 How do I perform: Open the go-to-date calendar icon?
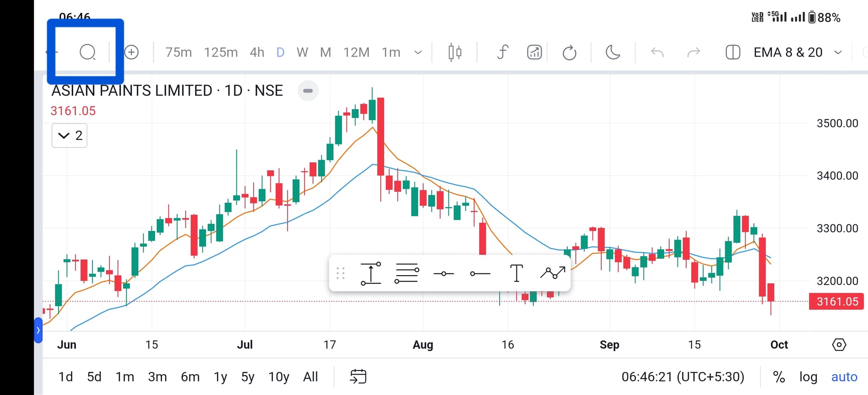pyautogui.click(x=358, y=376)
